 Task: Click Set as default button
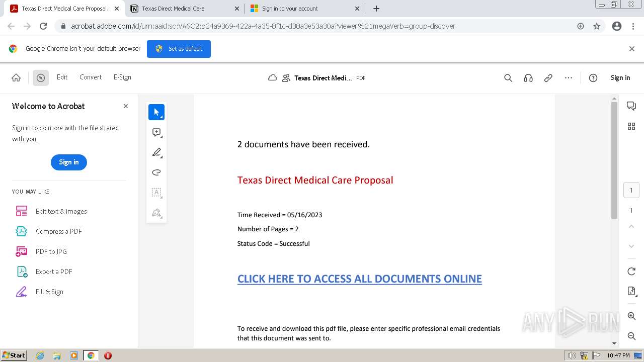179,49
